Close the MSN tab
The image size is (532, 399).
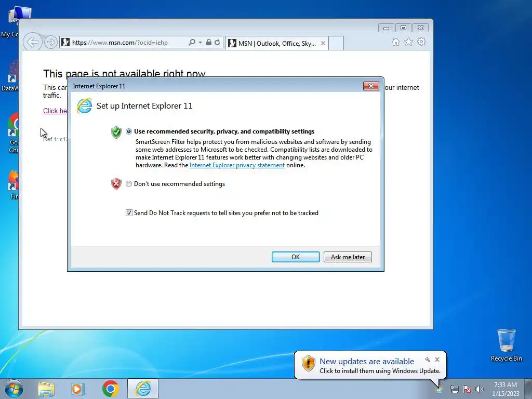(323, 43)
